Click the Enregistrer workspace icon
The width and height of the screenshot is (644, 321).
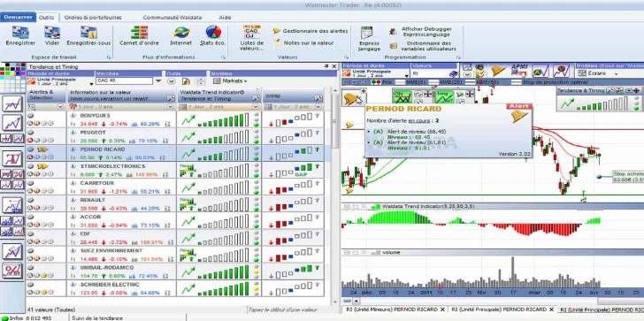point(20,35)
